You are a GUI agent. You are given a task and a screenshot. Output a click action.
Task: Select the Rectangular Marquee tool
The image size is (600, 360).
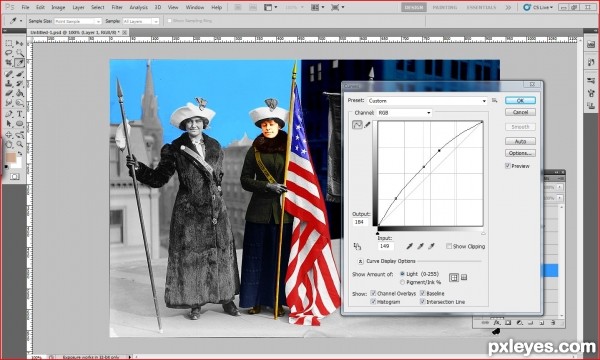tap(9, 43)
